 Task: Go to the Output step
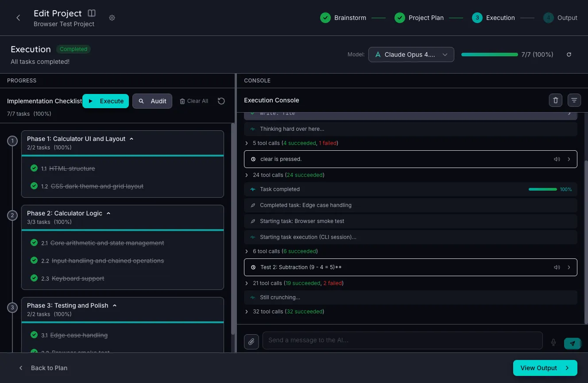(561, 18)
